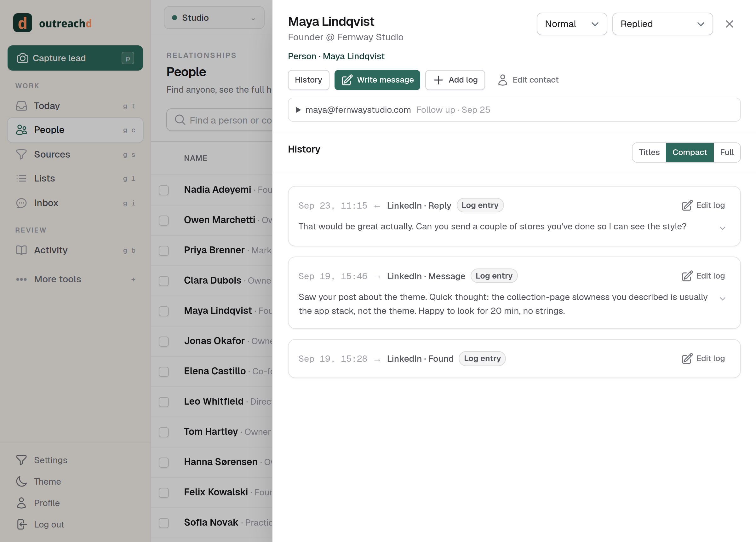This screenshot has height=542, width=756.
Task: Click the Theme moon icon
Action: tap(21, 481)
